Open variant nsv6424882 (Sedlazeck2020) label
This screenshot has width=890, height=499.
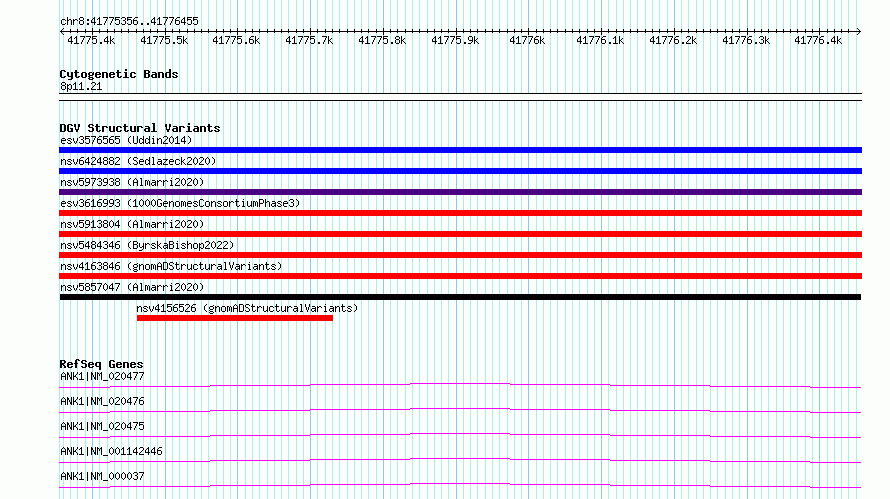coord(138,161)
